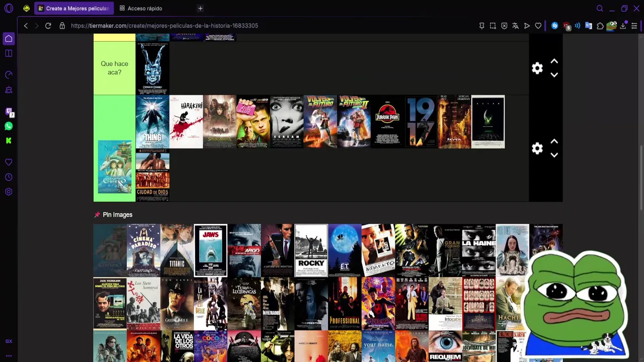Open the red shield extension with badge 5
The width and height of the screenshot is (644, 362).
(567, 26)
